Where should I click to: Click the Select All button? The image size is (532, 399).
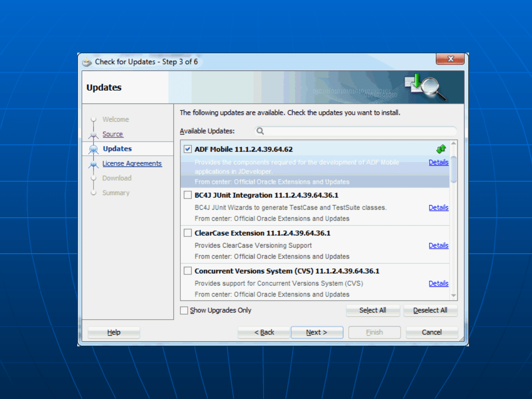click(372, 310)
